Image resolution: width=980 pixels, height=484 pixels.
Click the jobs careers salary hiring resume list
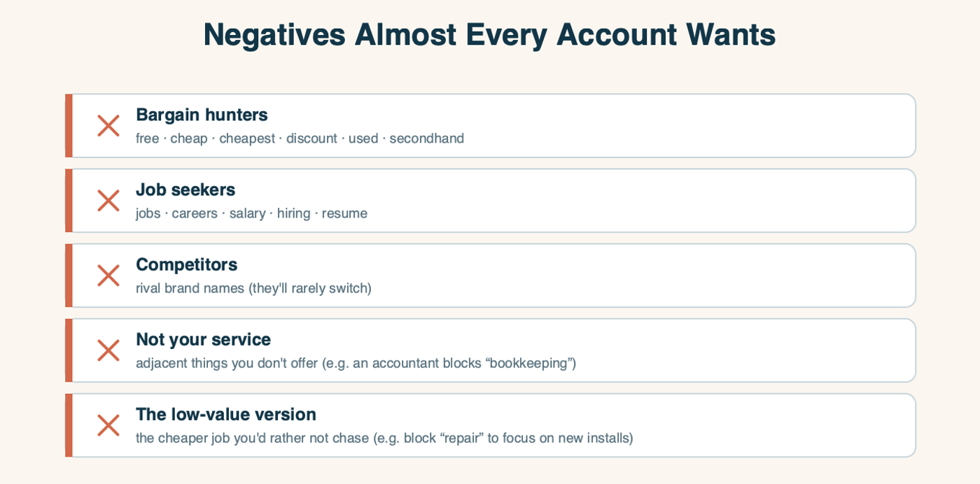coord(251,213)
